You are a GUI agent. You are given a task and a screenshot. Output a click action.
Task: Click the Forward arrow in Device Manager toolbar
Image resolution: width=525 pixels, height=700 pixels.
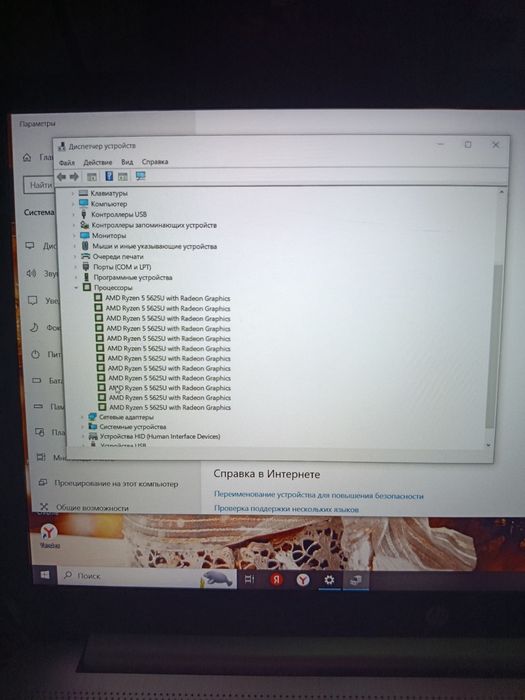(x=74, y=177)
